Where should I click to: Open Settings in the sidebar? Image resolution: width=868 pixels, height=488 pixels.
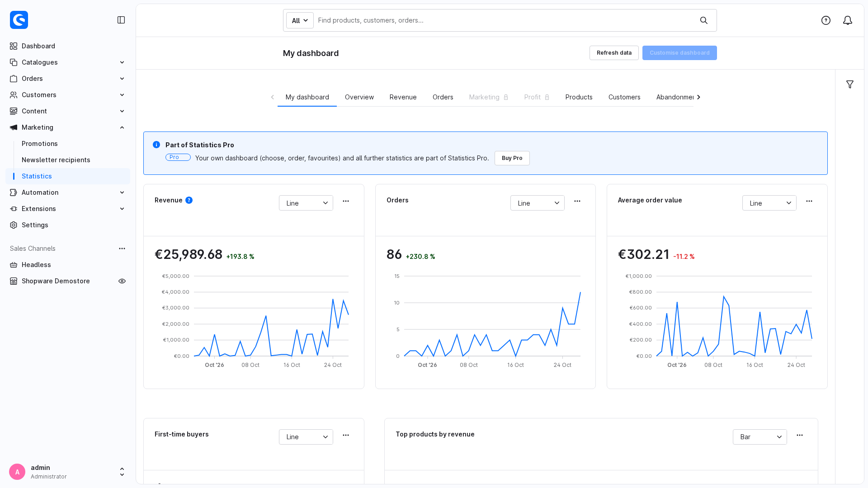68,225
